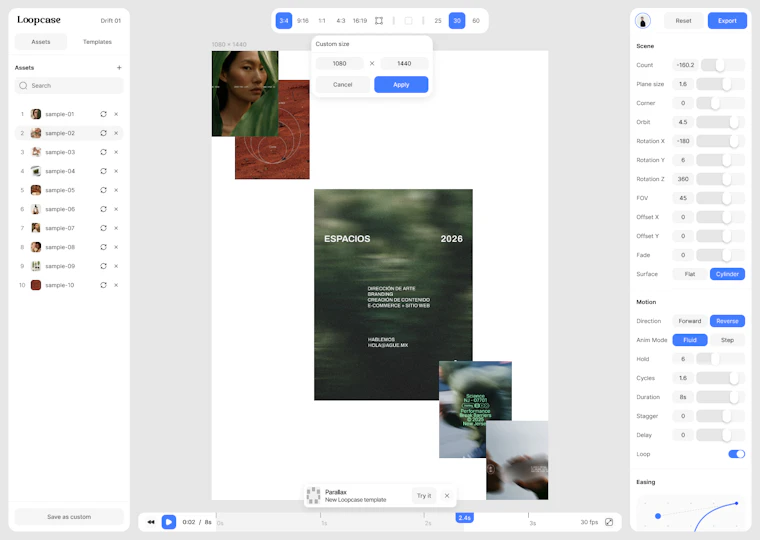Rewind the timeline to start
This screenshot has width=760, height=540.
click(151, 522)
